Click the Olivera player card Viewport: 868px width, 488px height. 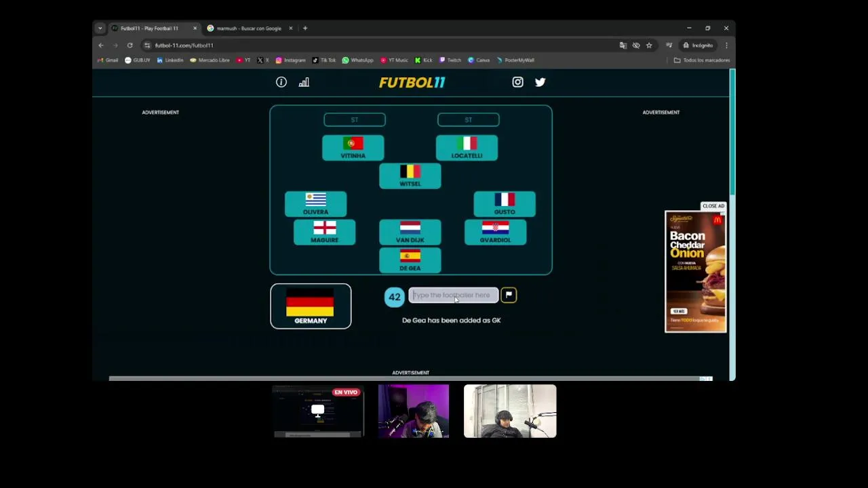pyautogui.click(x=315, y=204)
